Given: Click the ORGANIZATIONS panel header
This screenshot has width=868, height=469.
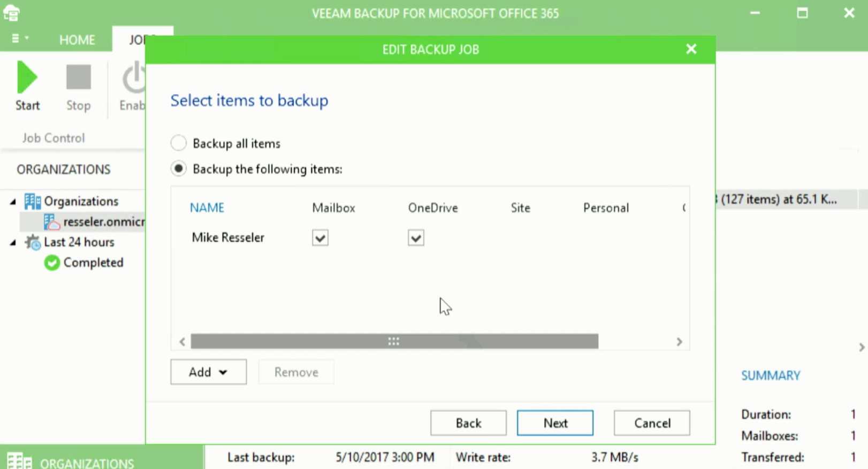Looking at the screenshot, I should coord(64,170).
